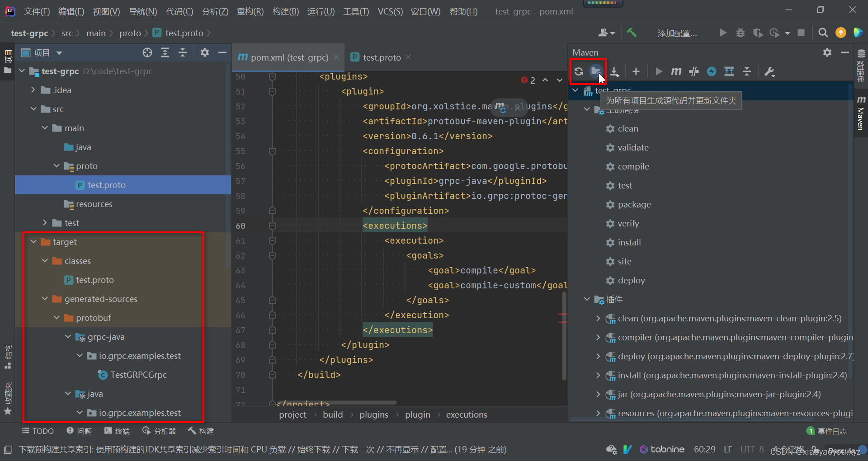
Task: Open the VCS(S) menu
Action: click(x=390, y=11)
